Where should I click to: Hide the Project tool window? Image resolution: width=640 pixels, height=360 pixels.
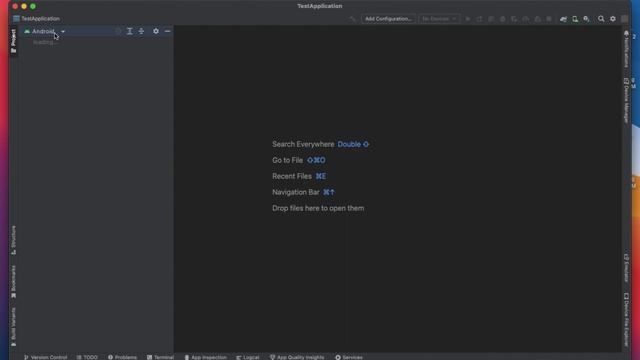coord(167,31)
